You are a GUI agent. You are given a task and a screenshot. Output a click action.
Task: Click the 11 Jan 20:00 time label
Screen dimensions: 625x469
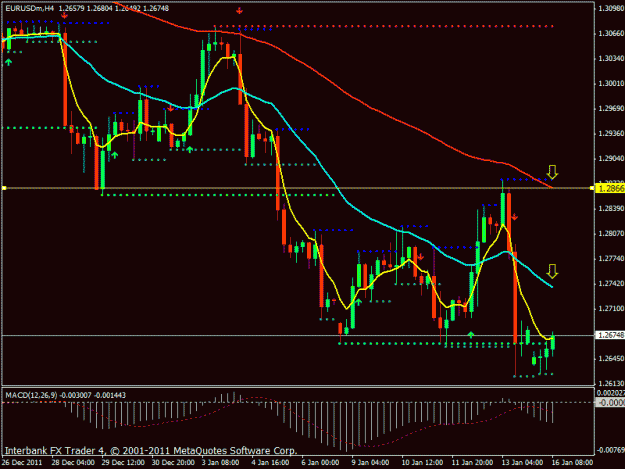pyautogui.click(x=472, y=462)
